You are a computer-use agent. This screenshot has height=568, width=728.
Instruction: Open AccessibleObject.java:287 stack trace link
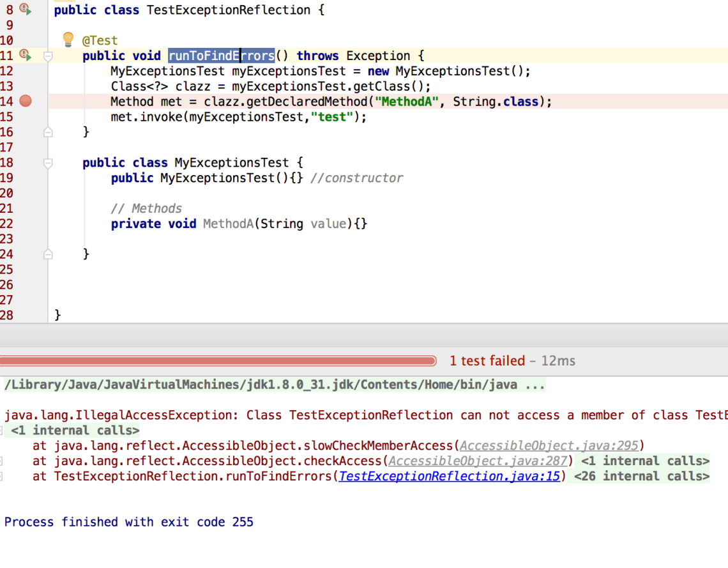[478, 461]
